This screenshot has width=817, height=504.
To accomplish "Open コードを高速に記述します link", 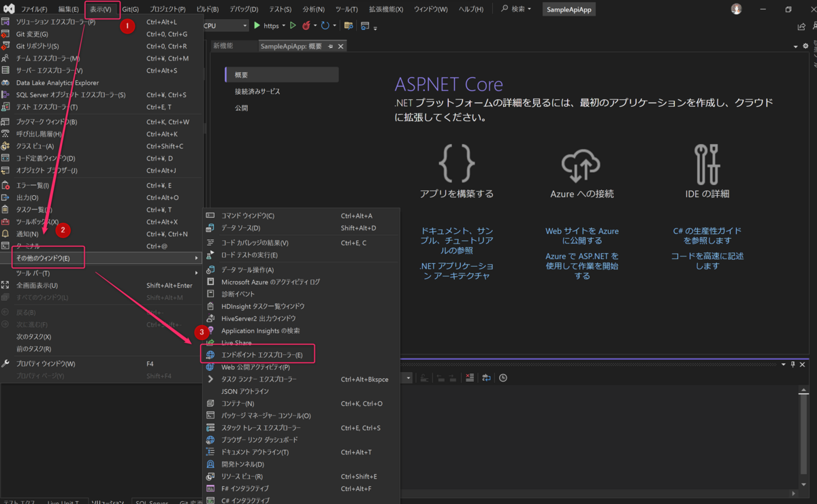I will point(707,261).
